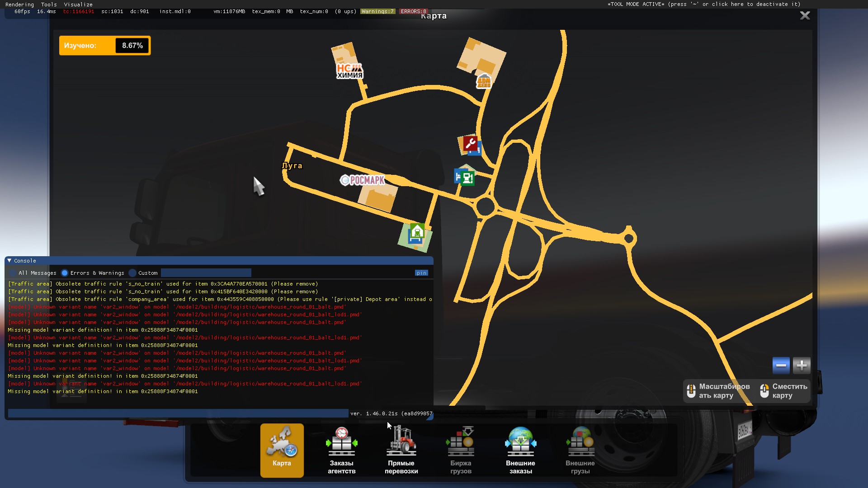Click the tc:1166191 counter
This screenshot has width=868, height=488.
(x=79, y=11)
